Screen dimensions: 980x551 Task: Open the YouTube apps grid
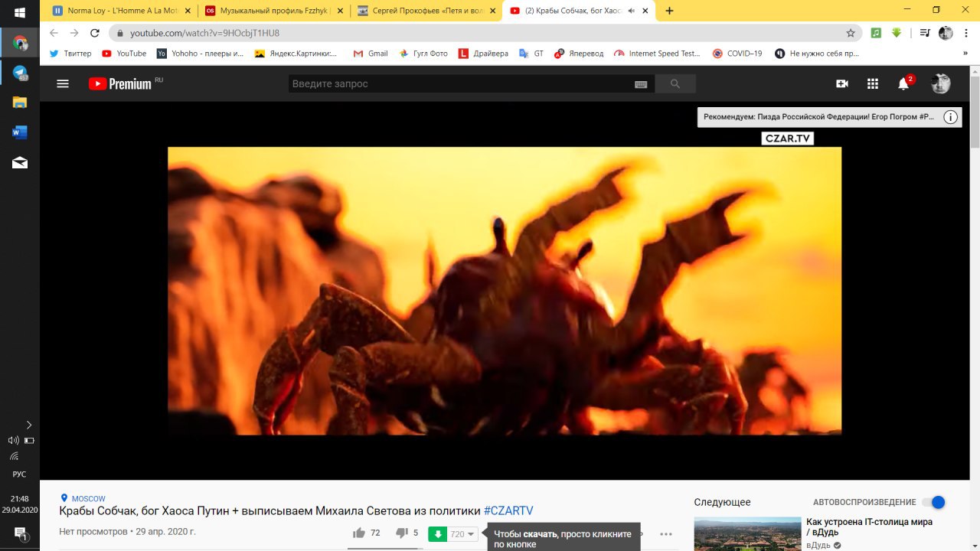873,84
